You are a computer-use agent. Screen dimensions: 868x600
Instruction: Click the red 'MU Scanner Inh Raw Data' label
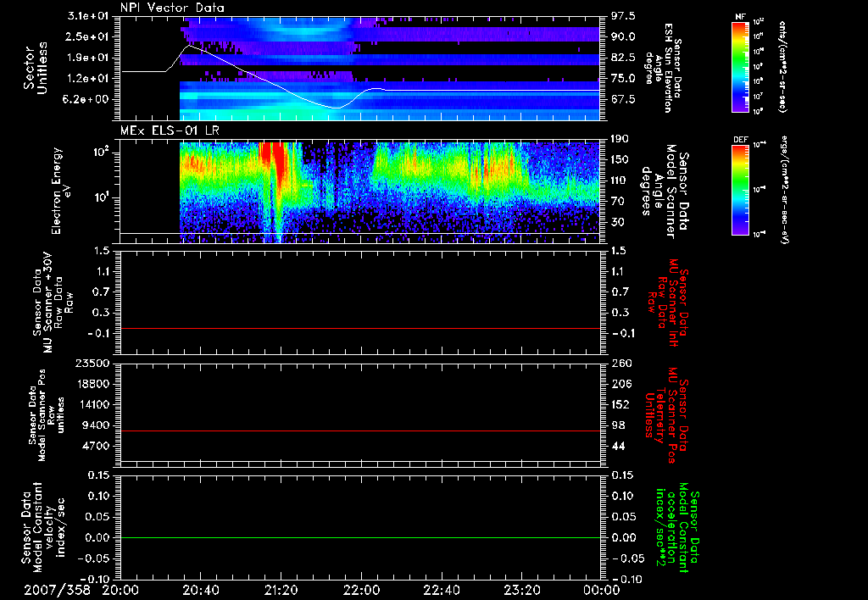pos(667,303)
